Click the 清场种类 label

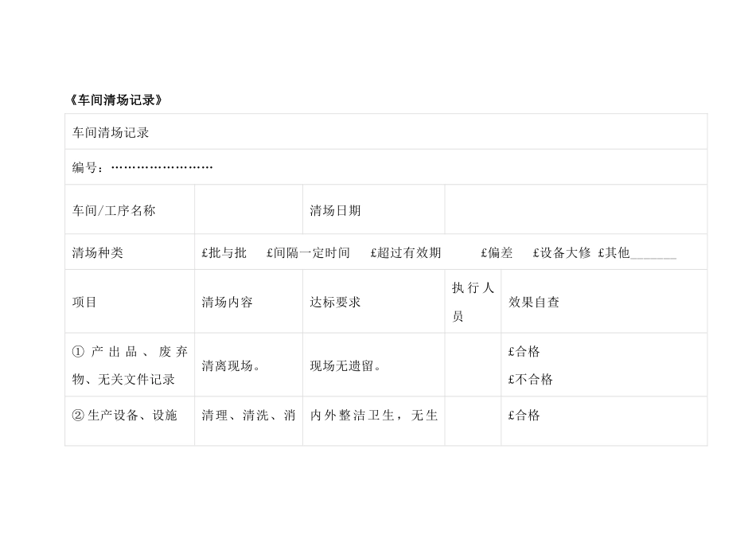(x=98, y=252)
